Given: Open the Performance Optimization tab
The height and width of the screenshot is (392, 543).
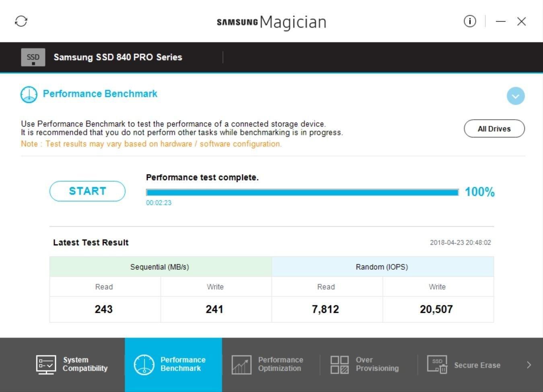Looking at the screenshot, I should click(x=280, y=364).
